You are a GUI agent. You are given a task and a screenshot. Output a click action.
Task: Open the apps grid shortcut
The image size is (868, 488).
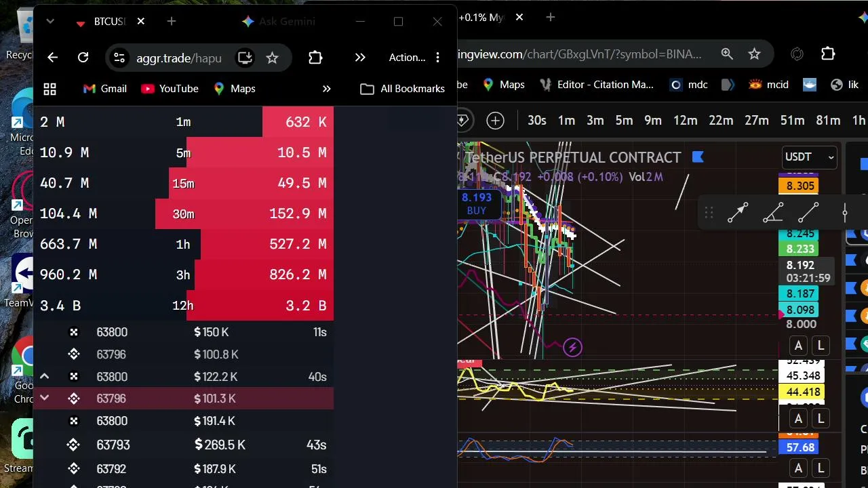tap(50, 89)
